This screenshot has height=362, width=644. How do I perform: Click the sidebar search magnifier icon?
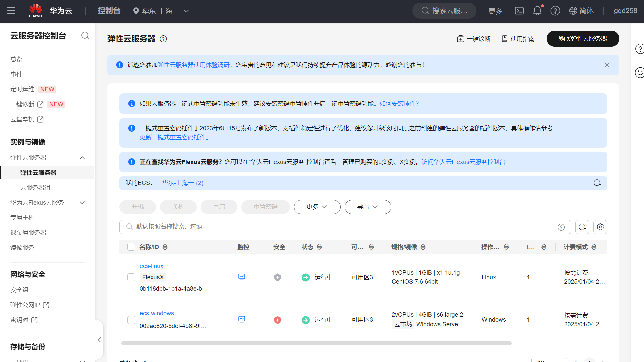[85, 36]
